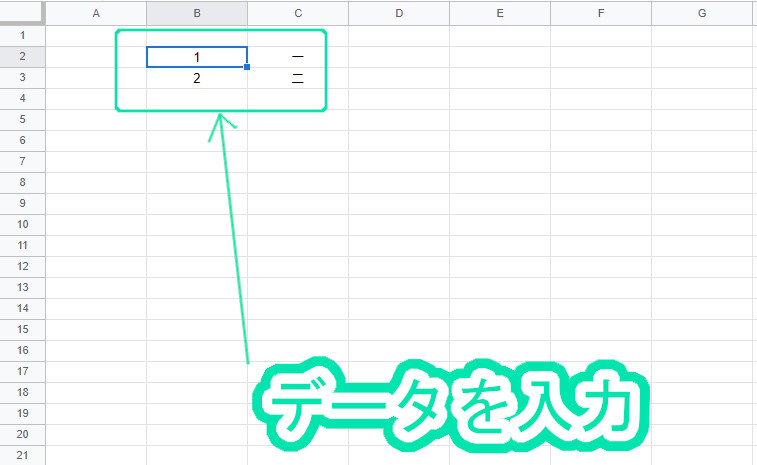Screen dimensions: 757x465
Task: Select row 19 header
Action: click(22, 414)
